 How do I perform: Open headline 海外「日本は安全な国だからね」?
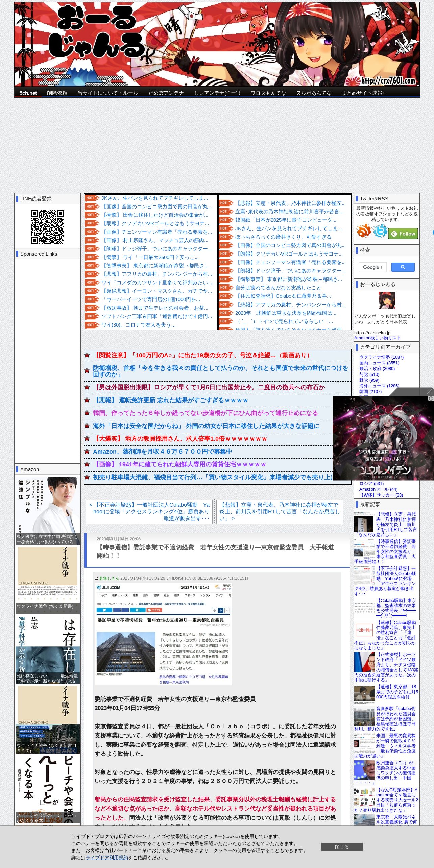point(206,426)
